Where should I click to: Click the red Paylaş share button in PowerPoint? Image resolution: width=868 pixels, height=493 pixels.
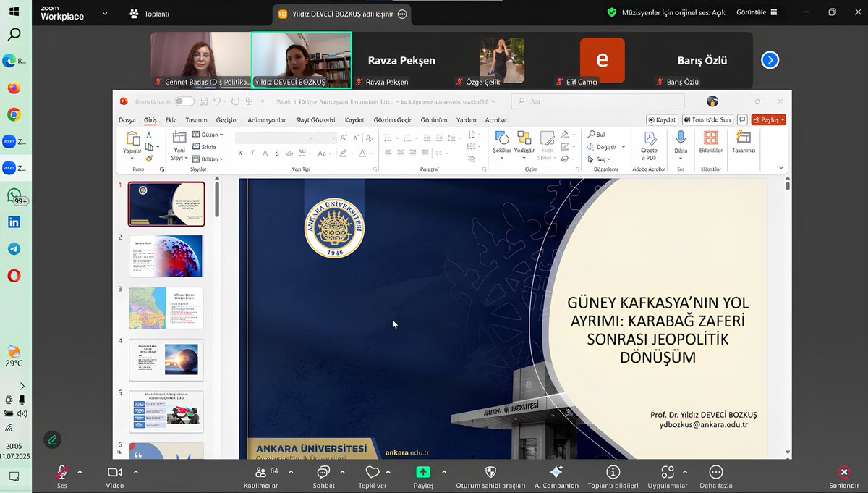768,119
